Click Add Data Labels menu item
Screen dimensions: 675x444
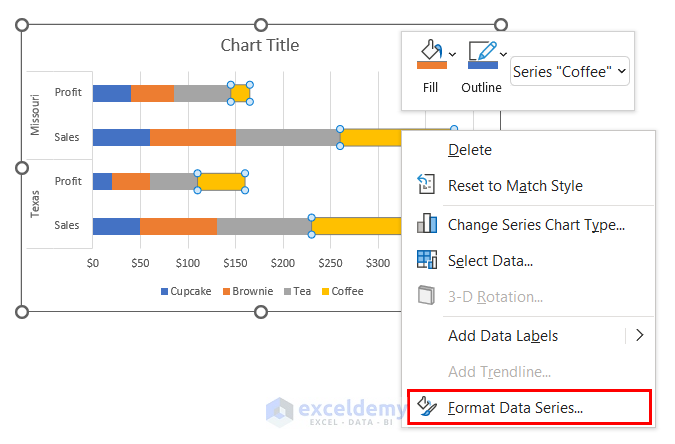click(503, 336)
